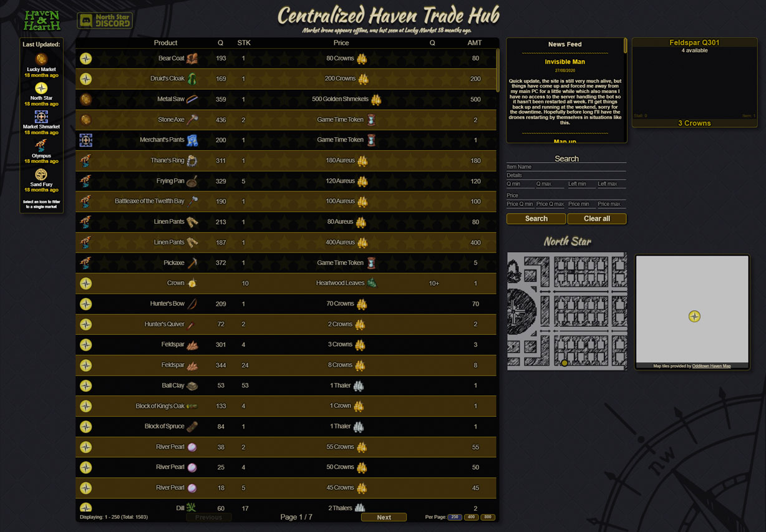Image resolution: width=766 pixels, height=532 pixels.
Task: Click the Bear Coat item icon
Action: tap(193, 59)
